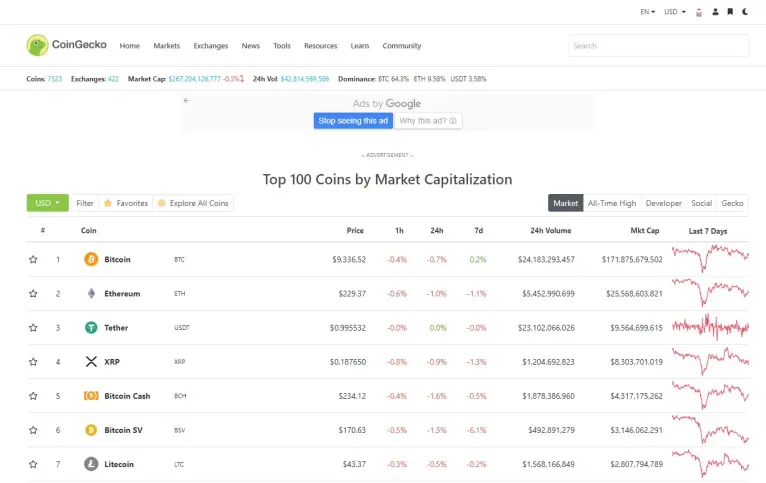Open the Markets menu

[x=167, y=45]
